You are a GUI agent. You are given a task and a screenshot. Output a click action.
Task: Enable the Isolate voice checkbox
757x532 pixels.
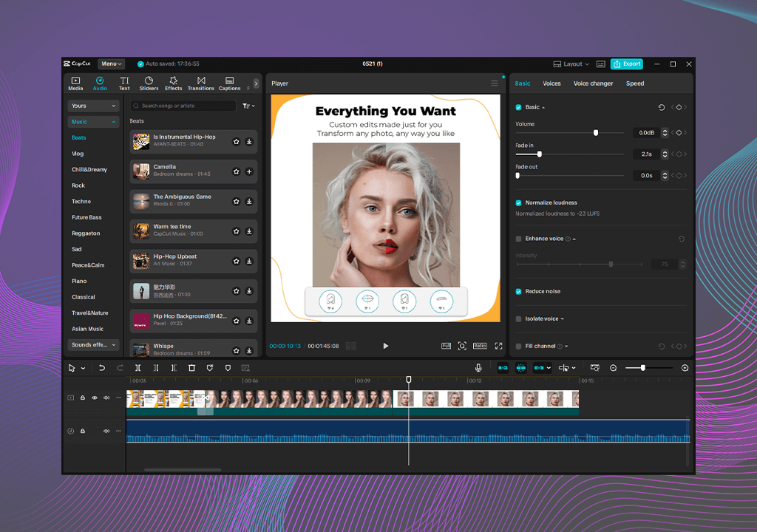518,318
